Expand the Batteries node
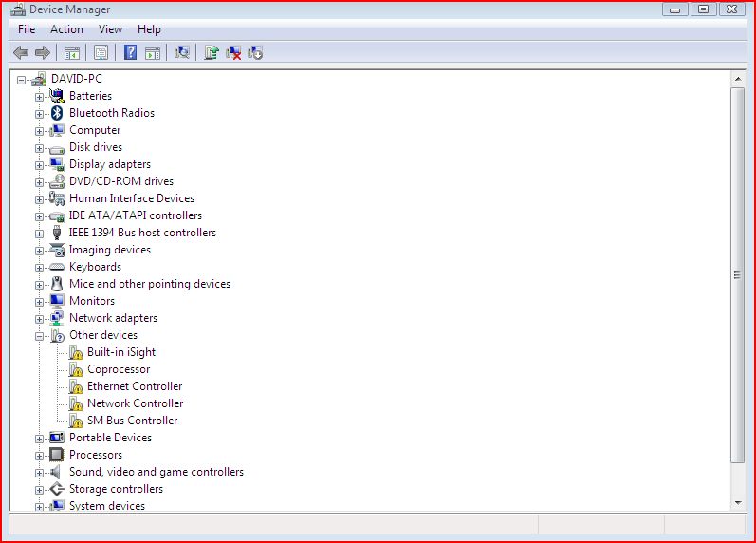The height and width of the screenshot is (543, 756). click(39, 97)
